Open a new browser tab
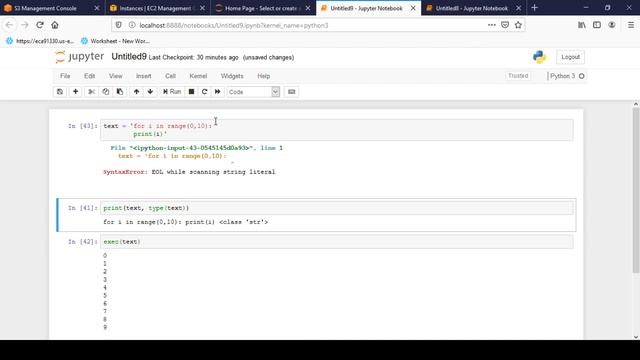 tap(535, 8)
